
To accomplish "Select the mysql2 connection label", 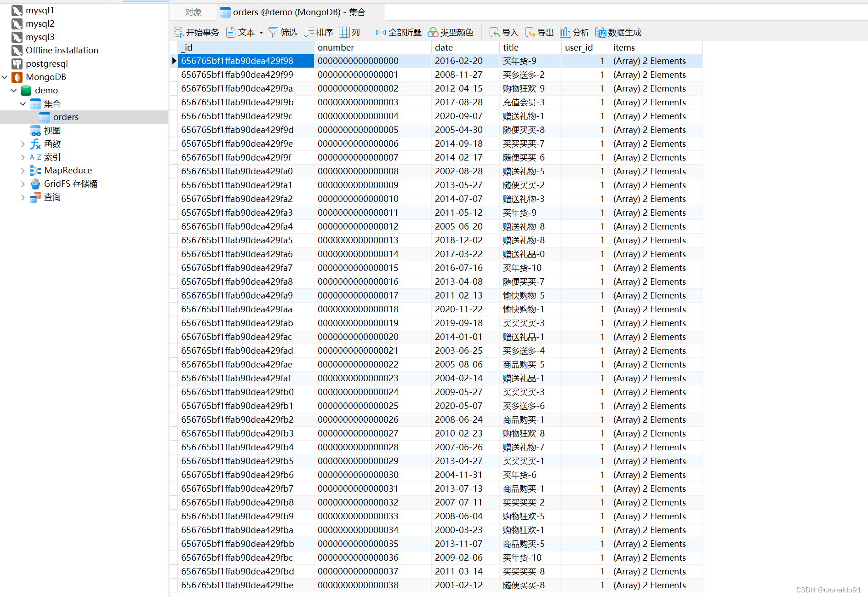I will [x=40, y=23].
